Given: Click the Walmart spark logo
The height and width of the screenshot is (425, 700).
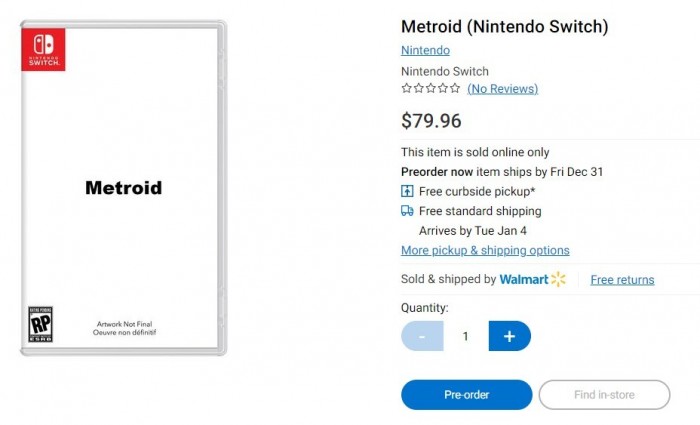Looking at the screenshot, I should [x=558, y=279].
